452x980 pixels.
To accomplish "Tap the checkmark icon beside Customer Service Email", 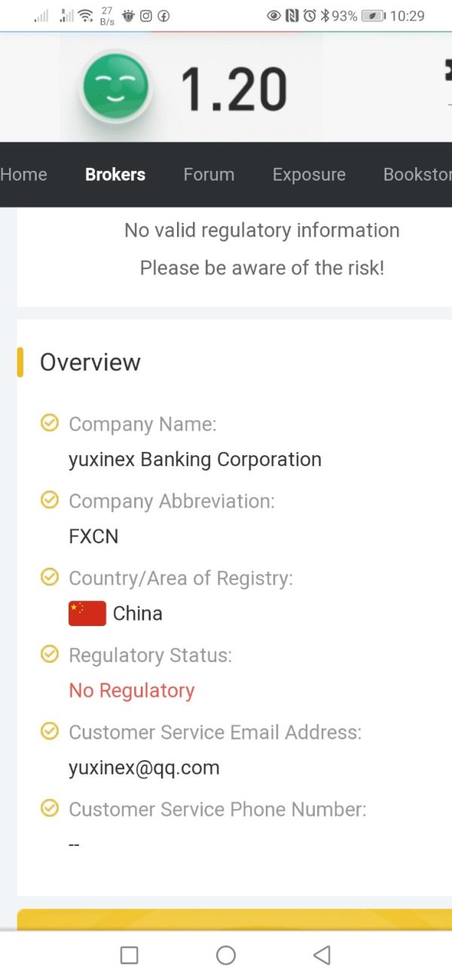I will click(x=49, y=731).
